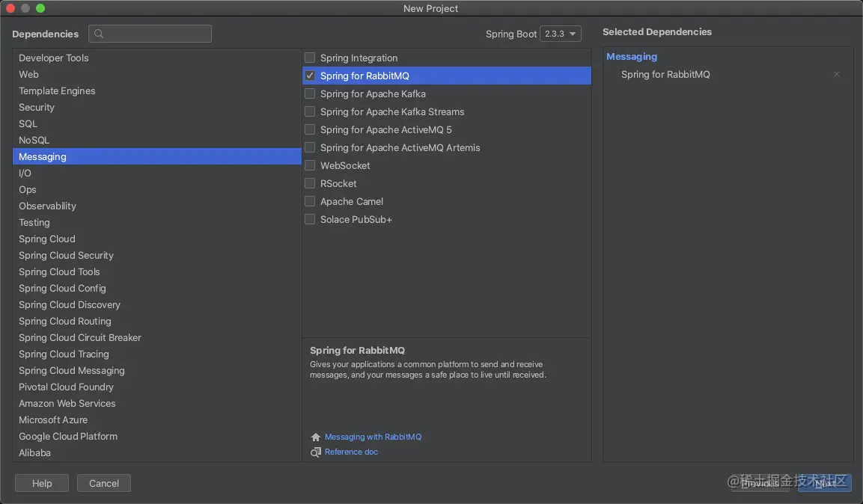
Task: Click the search magnifier icon
Action: (99, 34)
